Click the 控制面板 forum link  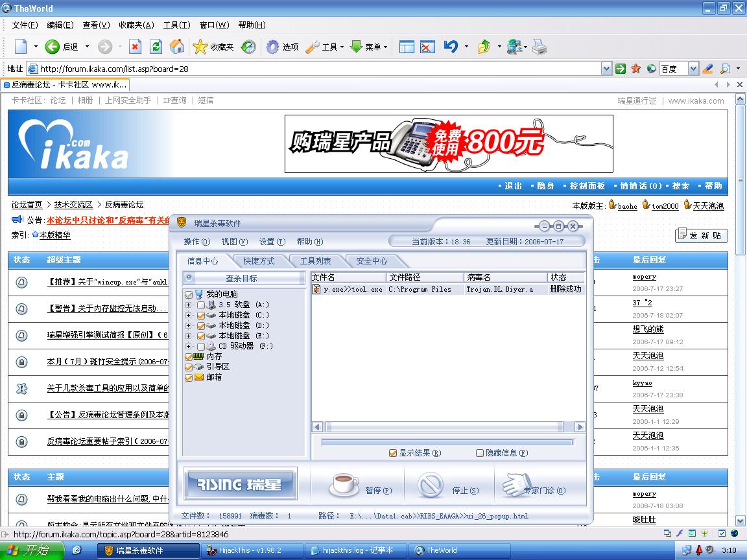click(x=587, y=186)
